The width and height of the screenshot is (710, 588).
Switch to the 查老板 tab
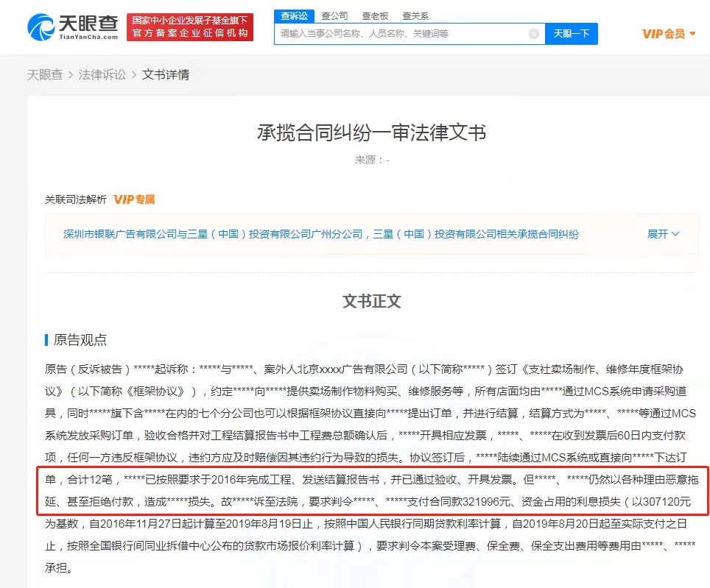coord(375,16)
